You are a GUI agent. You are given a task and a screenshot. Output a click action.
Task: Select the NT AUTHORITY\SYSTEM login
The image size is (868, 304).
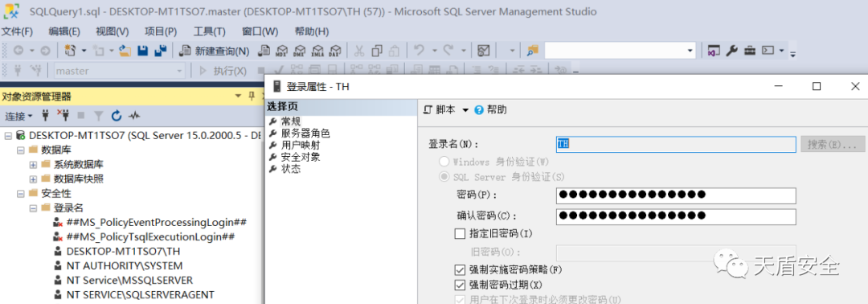tap(124, 265)
